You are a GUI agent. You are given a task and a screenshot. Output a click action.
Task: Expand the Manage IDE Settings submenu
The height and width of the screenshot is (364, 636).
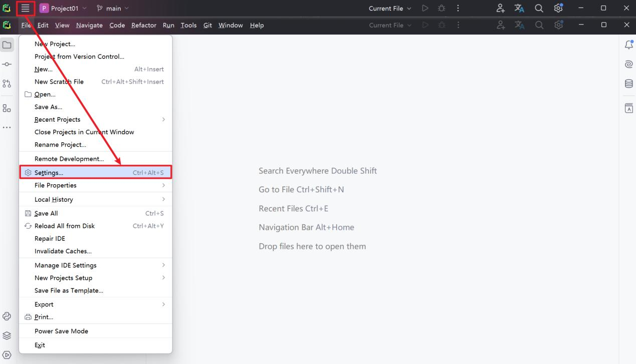click(x=95, y=265)
